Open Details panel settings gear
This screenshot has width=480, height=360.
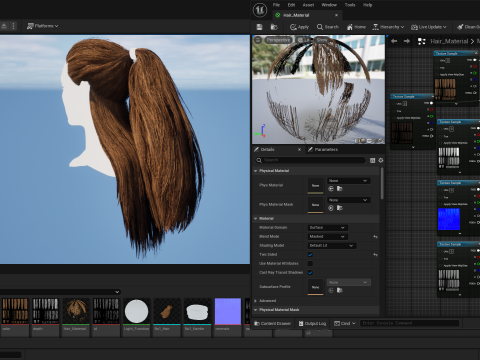[381, 160]
